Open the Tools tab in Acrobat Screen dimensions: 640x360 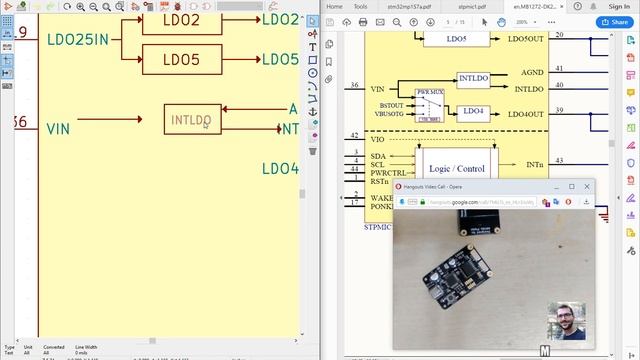pyautogui.click(x=360, y=7)
